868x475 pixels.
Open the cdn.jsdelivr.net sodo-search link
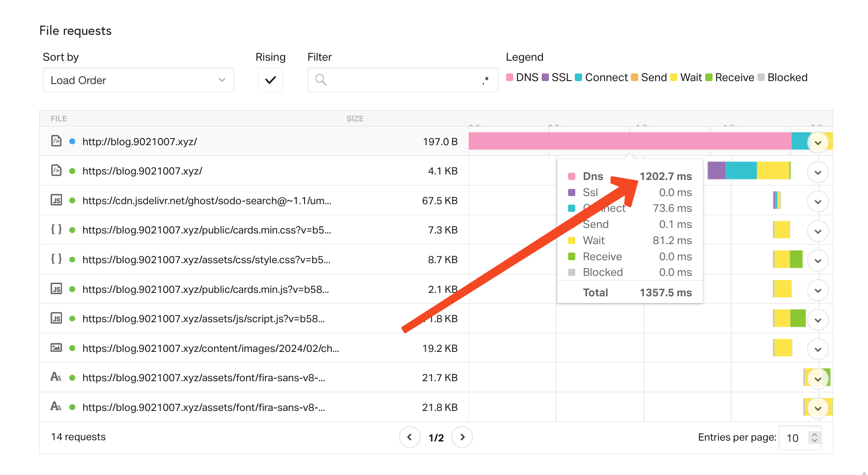pos(207,200)
